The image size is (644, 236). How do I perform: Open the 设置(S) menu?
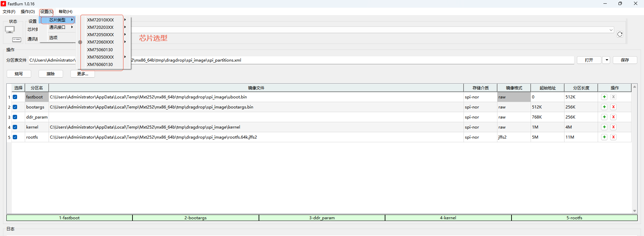pos(47,12)
